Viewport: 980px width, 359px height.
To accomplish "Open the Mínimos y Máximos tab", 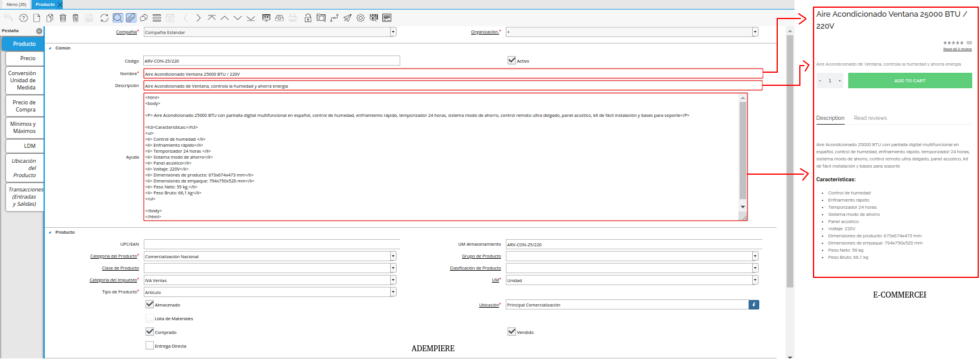I will tap(25, 128).
